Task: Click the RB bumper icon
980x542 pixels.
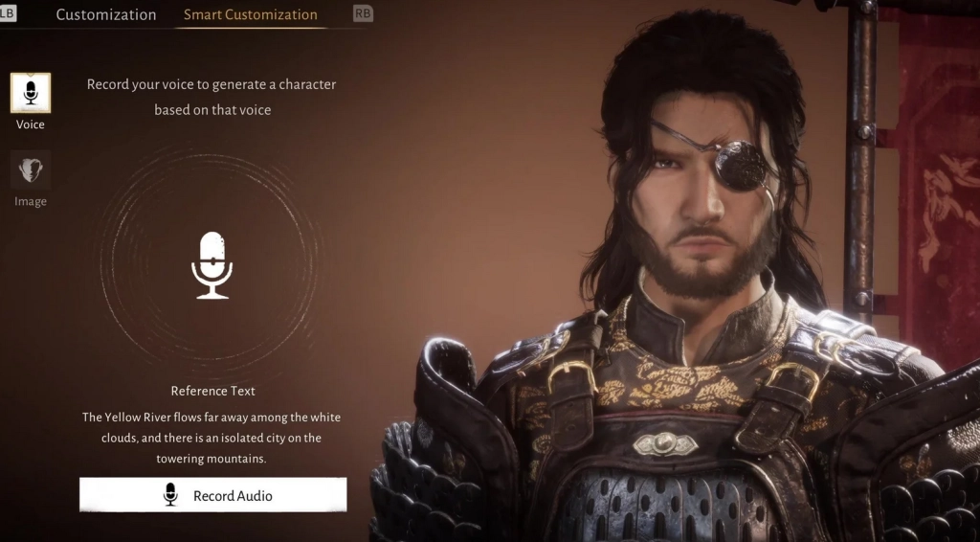Action: tap(363, 13)
